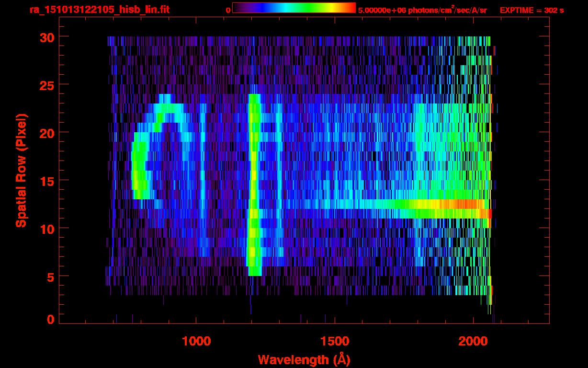The width and height of the screenshot is (588, 368).
Task: Select the 2000 wavelength tick label
Action: pyautogui.click(x=473, y=341)
